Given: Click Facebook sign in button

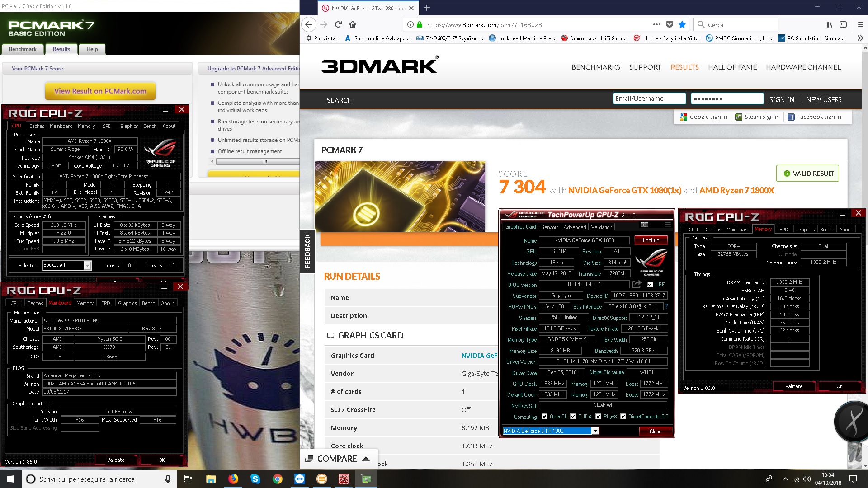Looking at the screenshot, I should [814, 117].
